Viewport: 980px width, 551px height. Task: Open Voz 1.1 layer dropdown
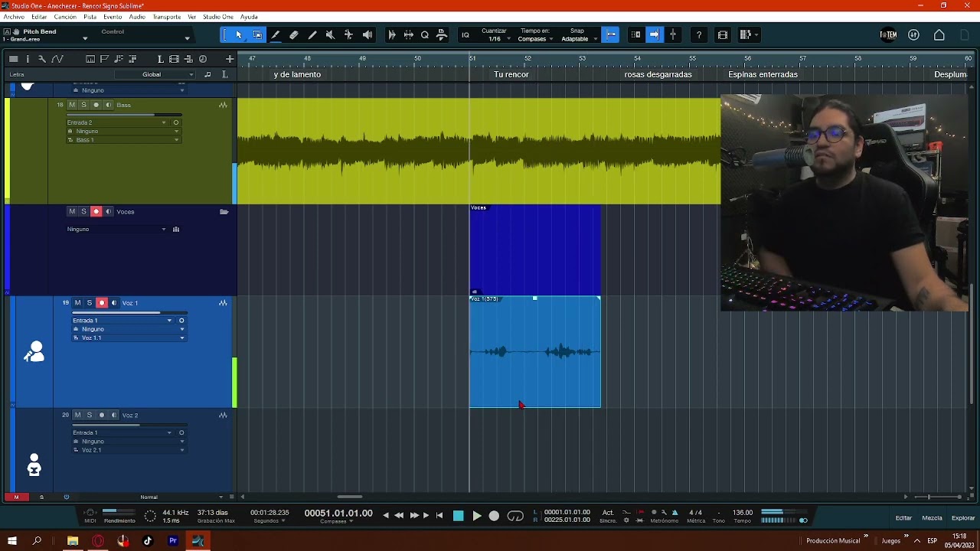click(x=129, y=337)
